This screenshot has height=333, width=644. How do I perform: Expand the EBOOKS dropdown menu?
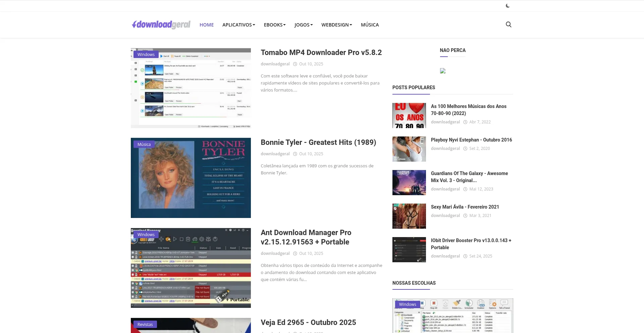[x=274, y=25]
